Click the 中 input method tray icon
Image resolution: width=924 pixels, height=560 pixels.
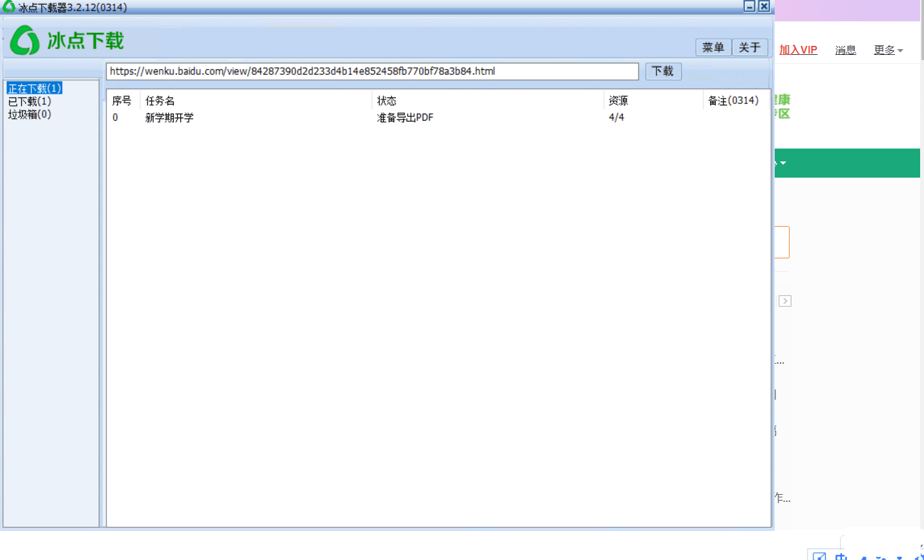(841, 556)
